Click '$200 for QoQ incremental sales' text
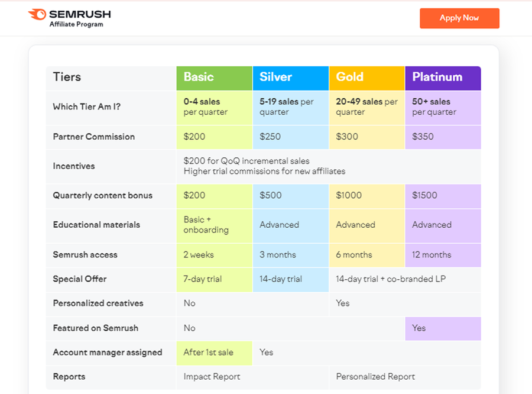Viewport: 532px width, 394px height. (x=246, y=161)
